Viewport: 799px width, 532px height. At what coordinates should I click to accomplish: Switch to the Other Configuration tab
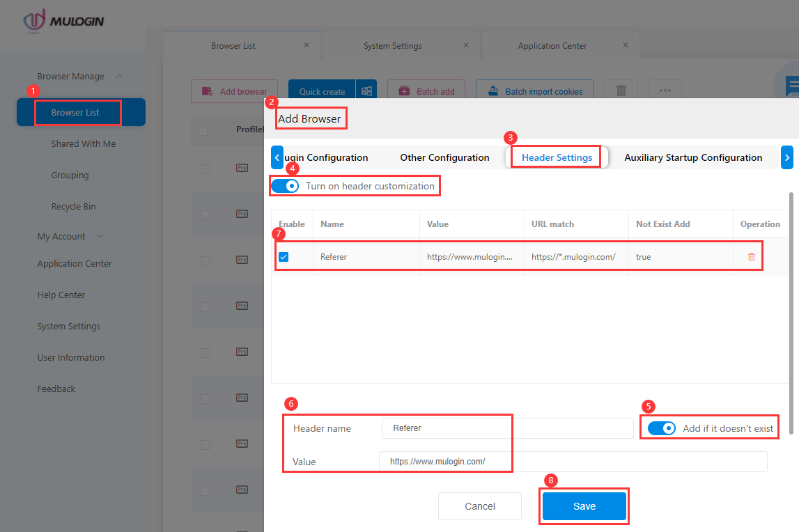pos(444,157)
